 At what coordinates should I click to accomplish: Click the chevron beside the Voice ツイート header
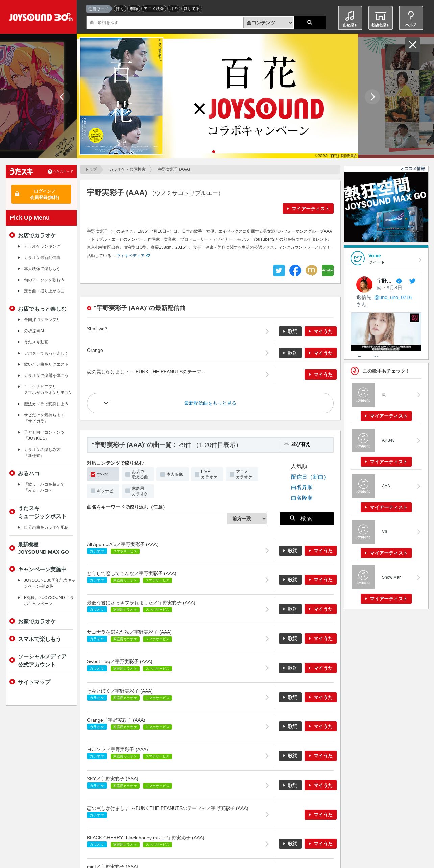[x=420, y=260]
